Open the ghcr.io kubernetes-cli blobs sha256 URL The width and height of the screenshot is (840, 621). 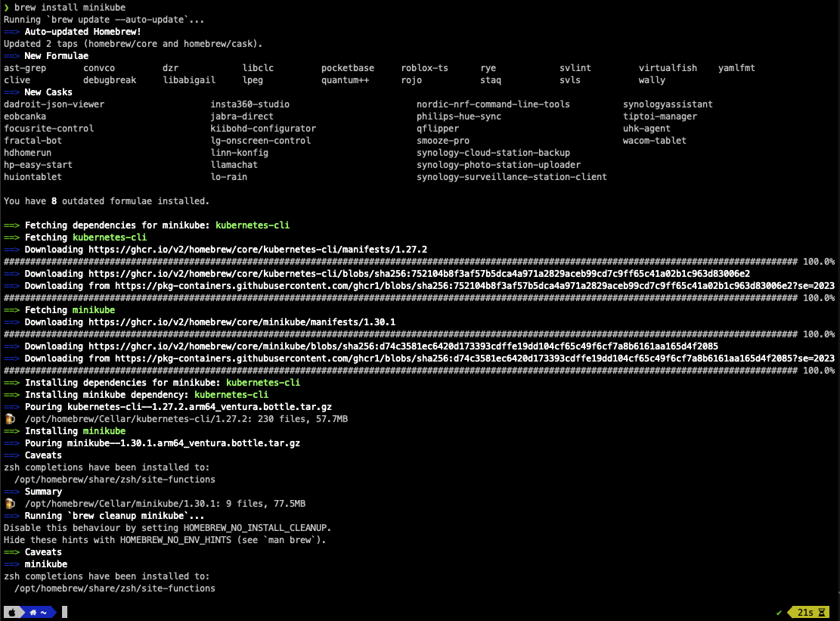click(419, 274)
